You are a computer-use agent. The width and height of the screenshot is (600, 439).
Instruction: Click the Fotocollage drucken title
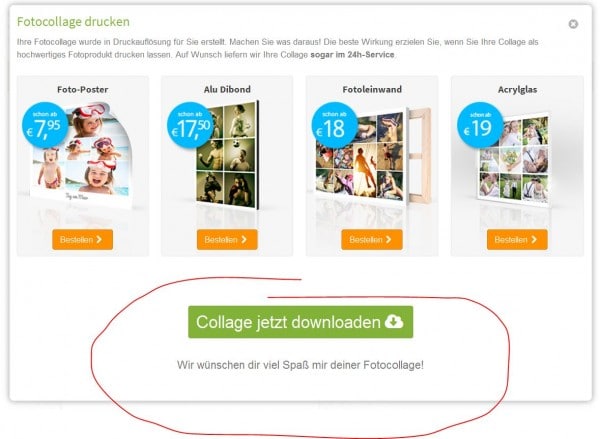click(x=73, y=22)
